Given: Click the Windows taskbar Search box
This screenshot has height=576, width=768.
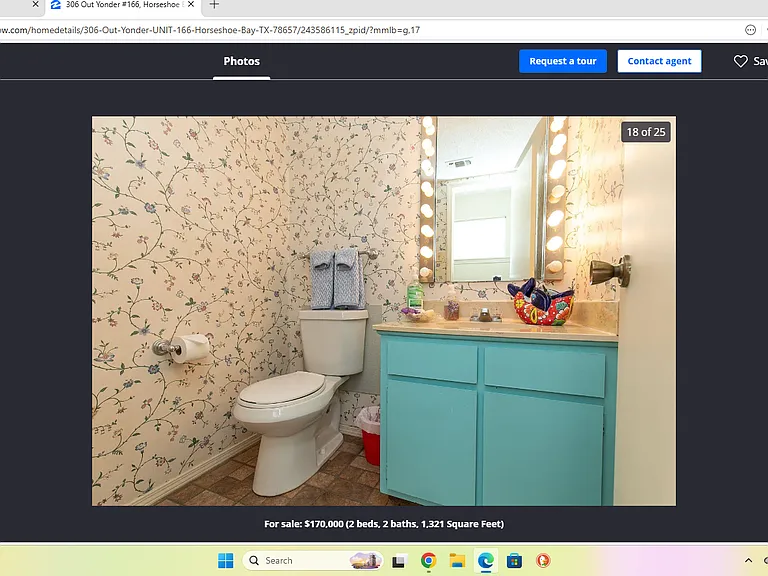Looking at the screenshot, I should tap(312, 560).
